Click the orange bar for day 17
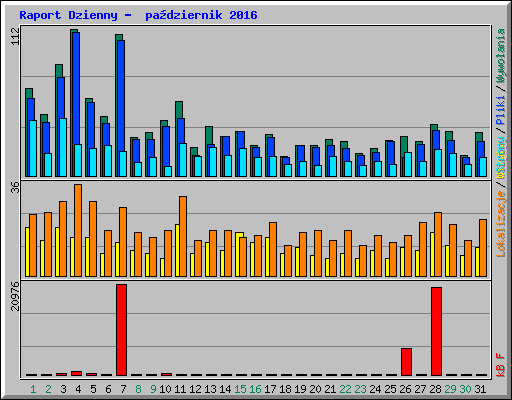Image resolution: width=512 pixels, height=400 pixels. coord(273,249)
